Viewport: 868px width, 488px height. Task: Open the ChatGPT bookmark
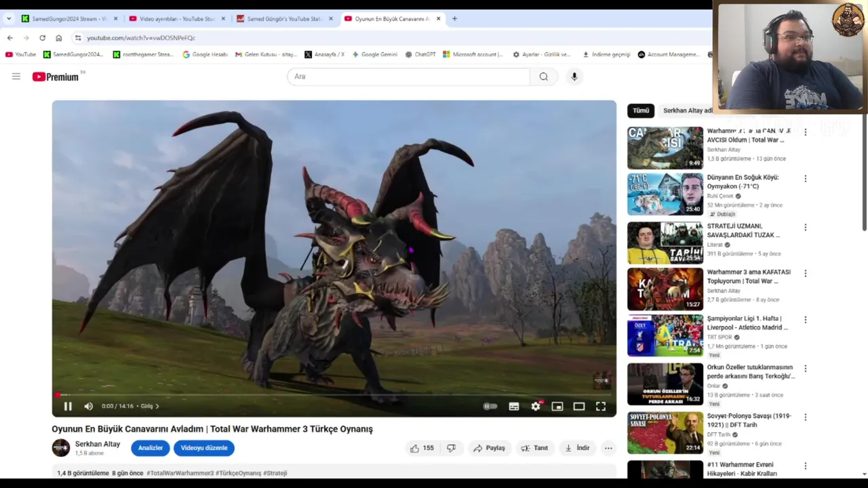(420, 54)
